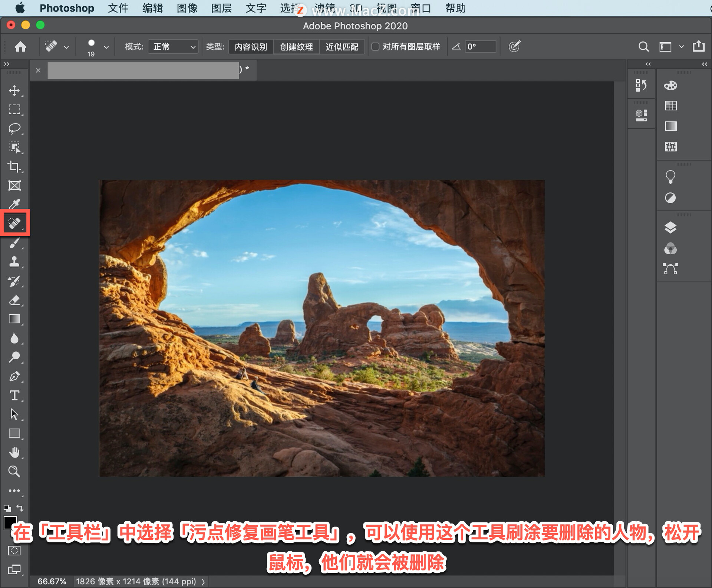Screen dimensions: 712x588
Task: Change screen mode button
Action: click(x=14, y=569)
